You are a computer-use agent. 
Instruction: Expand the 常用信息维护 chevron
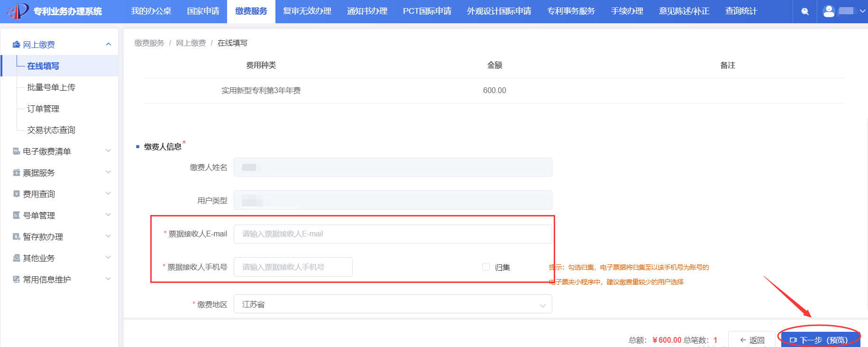point(108,279)
